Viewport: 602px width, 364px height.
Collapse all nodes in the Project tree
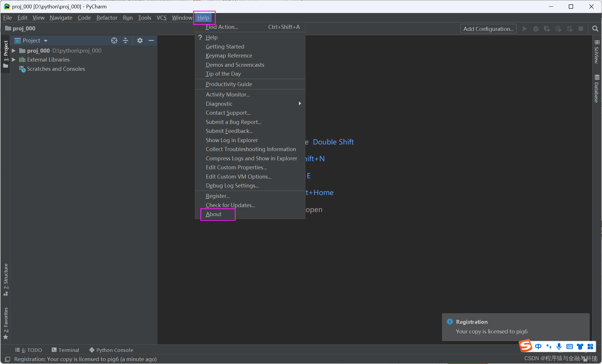point(125,40)
